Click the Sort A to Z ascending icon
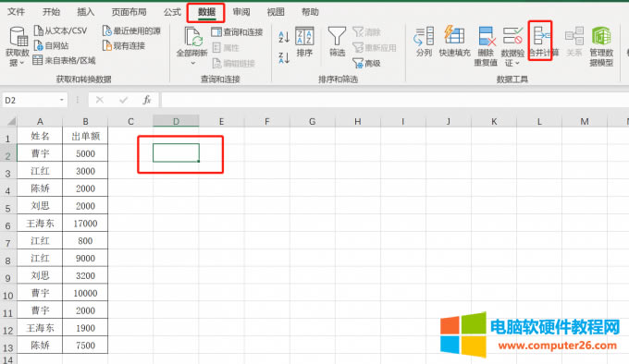Image resolution: width=629 pixels, height=364 pixels. [284, 37]
